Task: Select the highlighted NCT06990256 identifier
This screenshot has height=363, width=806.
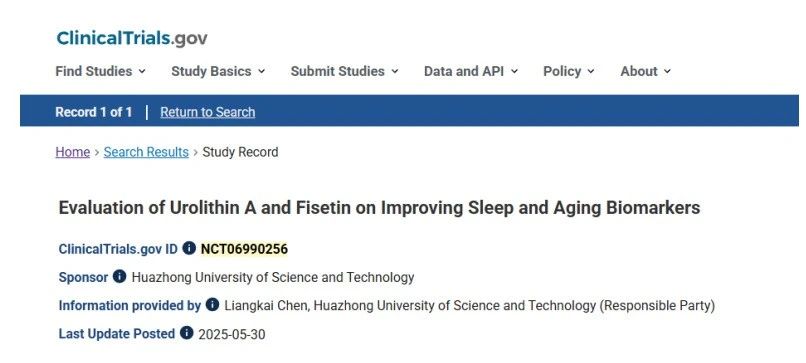Action: [x=244, y=249]
